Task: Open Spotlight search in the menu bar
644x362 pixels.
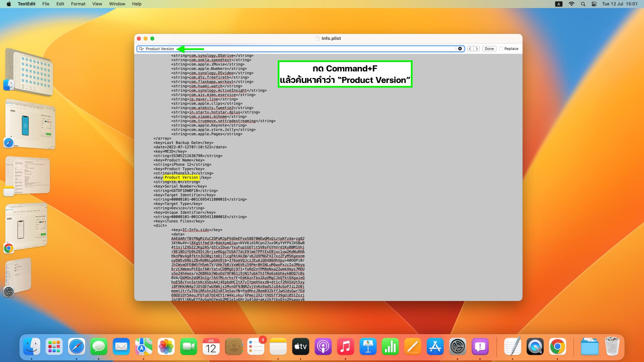Action: click(583, 4)
